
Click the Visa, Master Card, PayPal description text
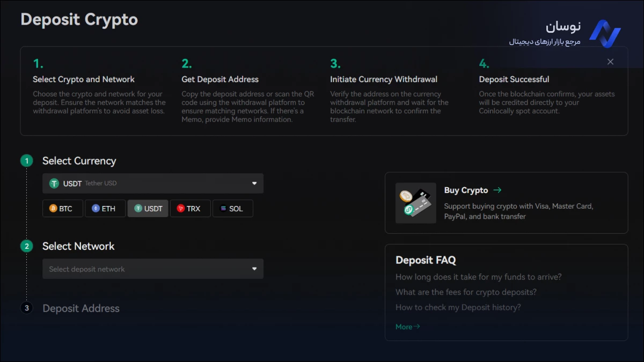(519, 211)
